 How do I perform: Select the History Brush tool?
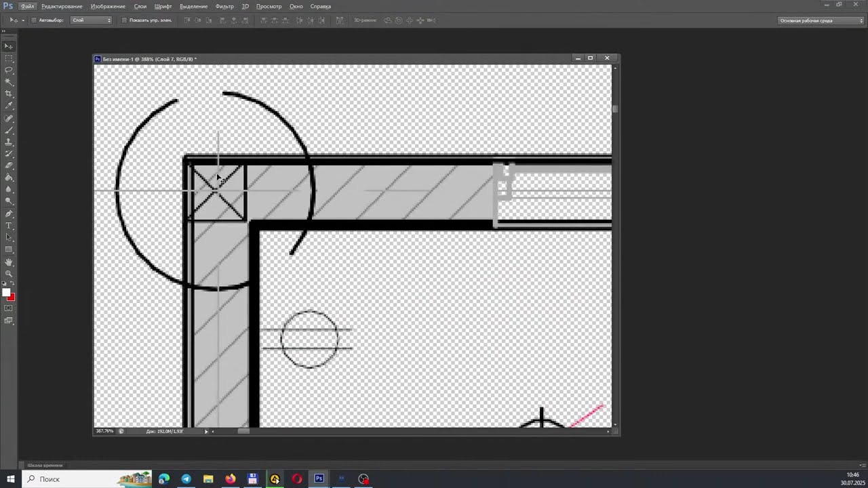click(9, 154)
